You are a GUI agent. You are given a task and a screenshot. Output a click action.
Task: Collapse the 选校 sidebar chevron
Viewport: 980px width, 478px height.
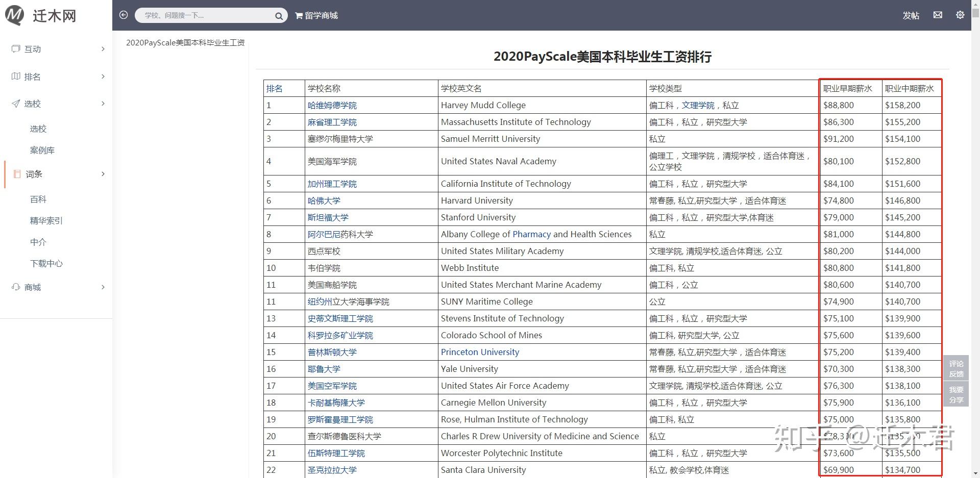coord(103,104)
